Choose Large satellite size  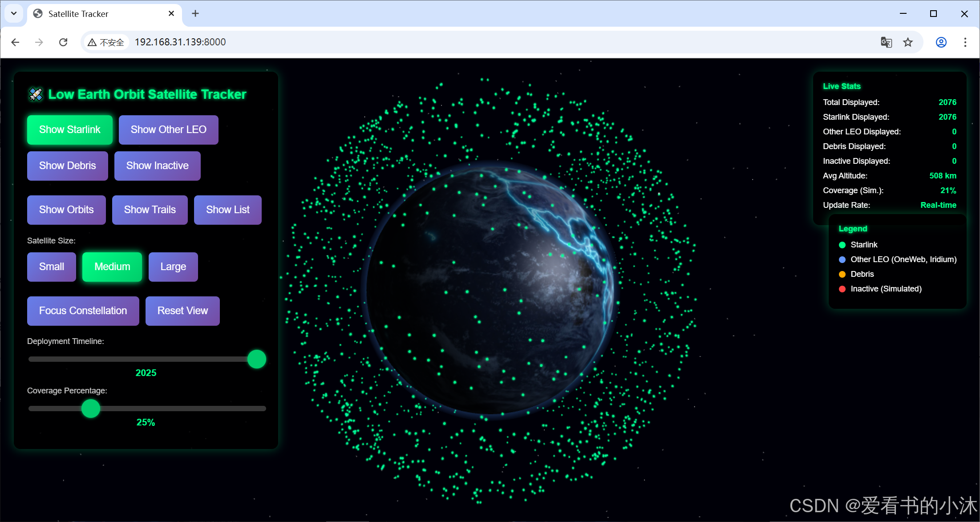pyautogui.click(x=173, y=267)
